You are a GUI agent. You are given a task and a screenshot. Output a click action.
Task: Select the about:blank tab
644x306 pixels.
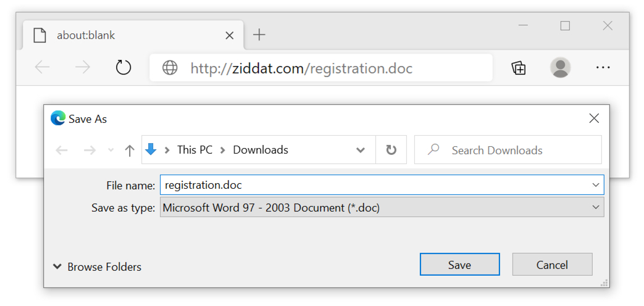tap(133, 35)
